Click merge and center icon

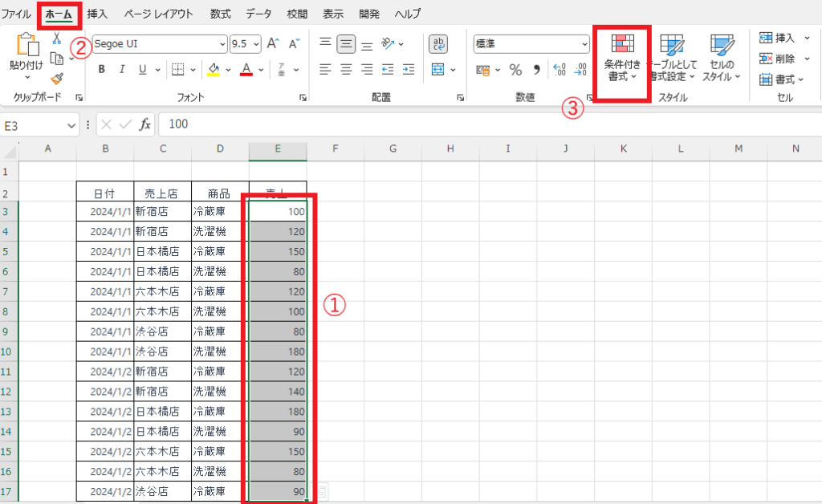tap(437, 69)
